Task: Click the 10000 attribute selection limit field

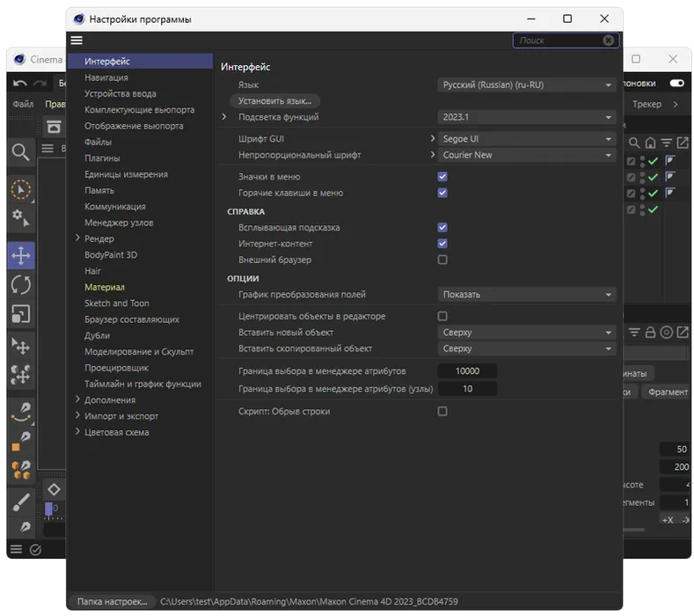Action: tap(467, 371)
